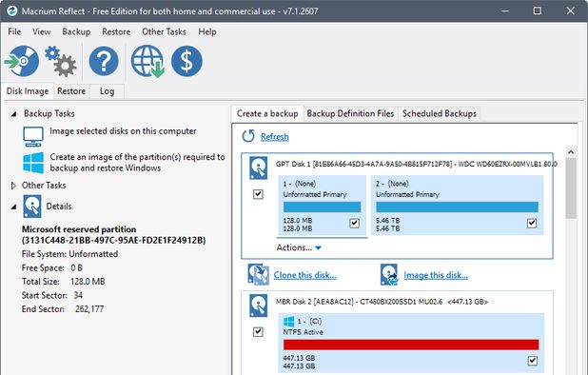Select the MBR Disk 2 header text
Screen dimensions: 588x375
[x=382, y=302]
